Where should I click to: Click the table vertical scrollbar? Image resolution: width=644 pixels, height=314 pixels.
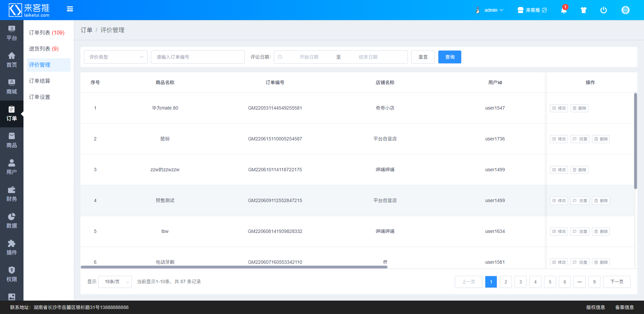635,141
